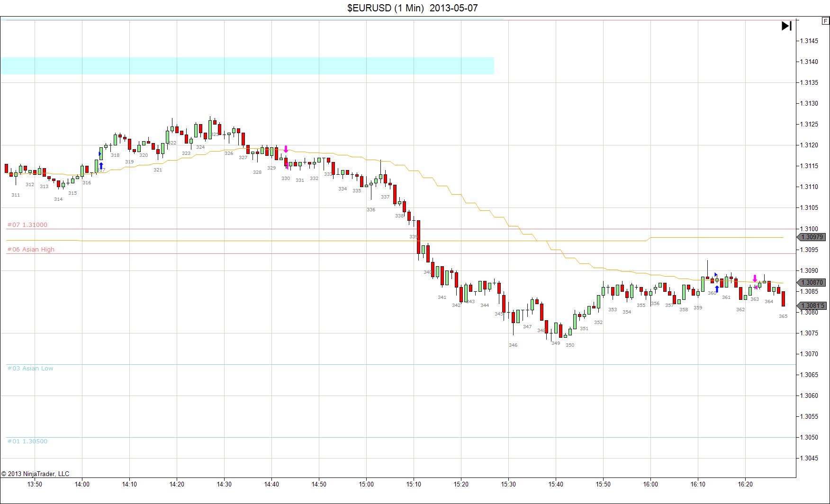This screenshot has height=504, width=830.
Task: Click the 1.3125 price axis label
Action: pos(809,125)
